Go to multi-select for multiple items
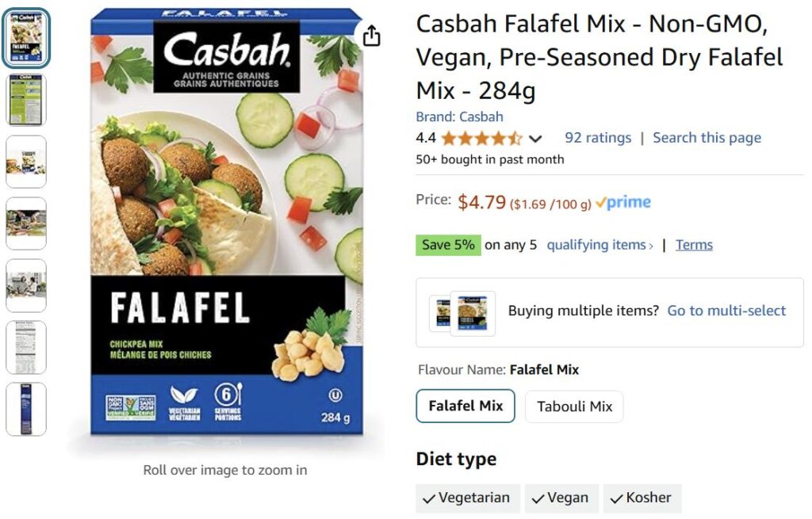Image resolution: width=812 pixels, height=519 pixels. pos(726,311)
